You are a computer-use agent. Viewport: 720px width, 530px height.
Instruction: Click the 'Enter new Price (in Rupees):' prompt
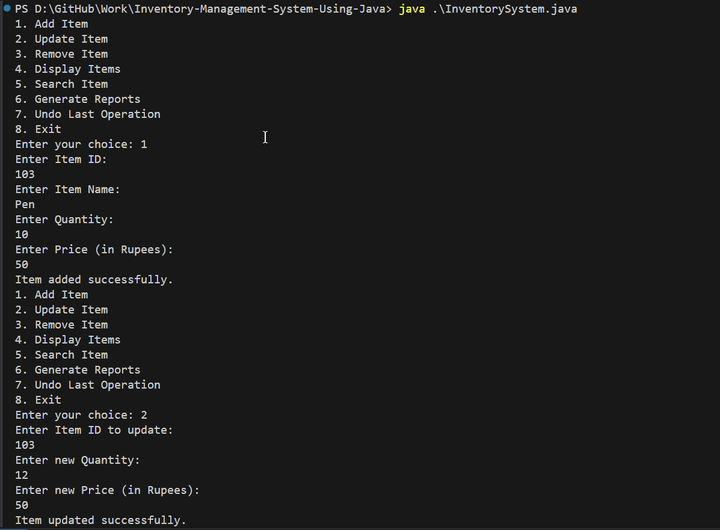pos(107,490)
